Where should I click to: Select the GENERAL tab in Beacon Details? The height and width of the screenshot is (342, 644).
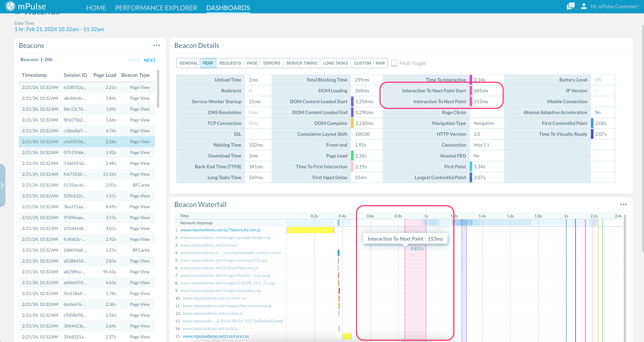coord(188,63)
